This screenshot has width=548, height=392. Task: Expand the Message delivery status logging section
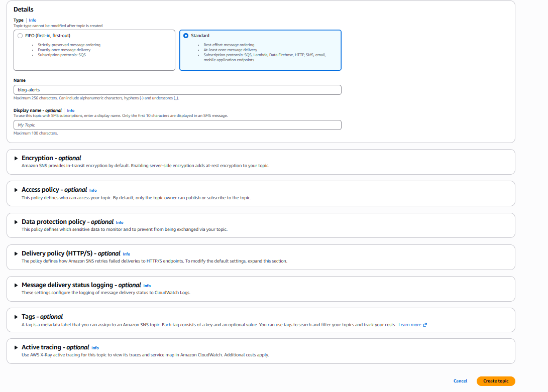(x=15, y=285)
